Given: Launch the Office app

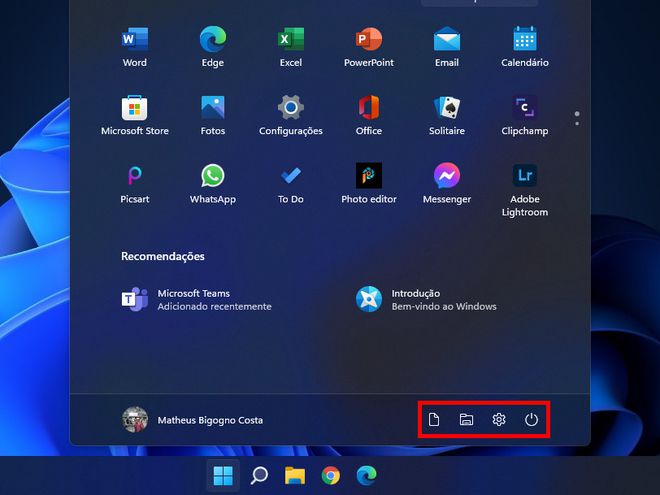Looking at the screenshot, I should point(369,115).
